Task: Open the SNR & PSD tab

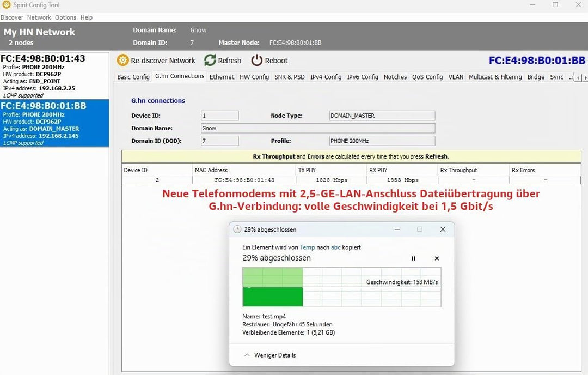Action: 290,77
